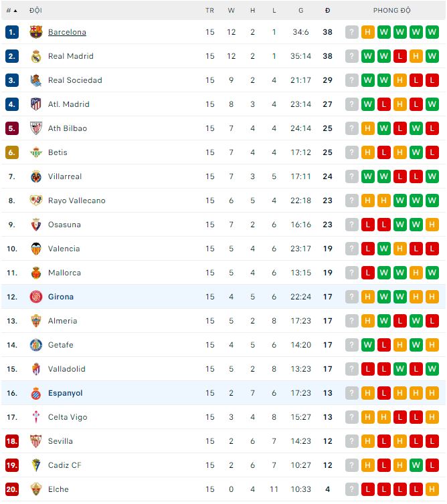Click the red rank 18 badge
The height and width of the screenshot is (504, 447).
(11, 441)
